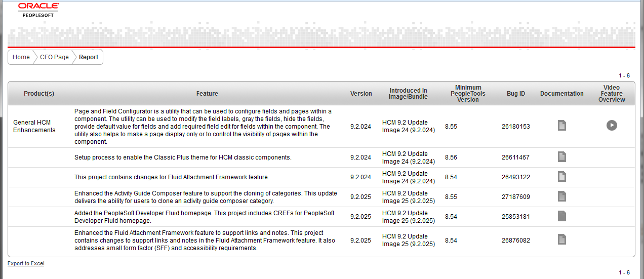Screen dimensions: 644x279
Task: Click the Documentation column header
Action: [x=562, y=94]
